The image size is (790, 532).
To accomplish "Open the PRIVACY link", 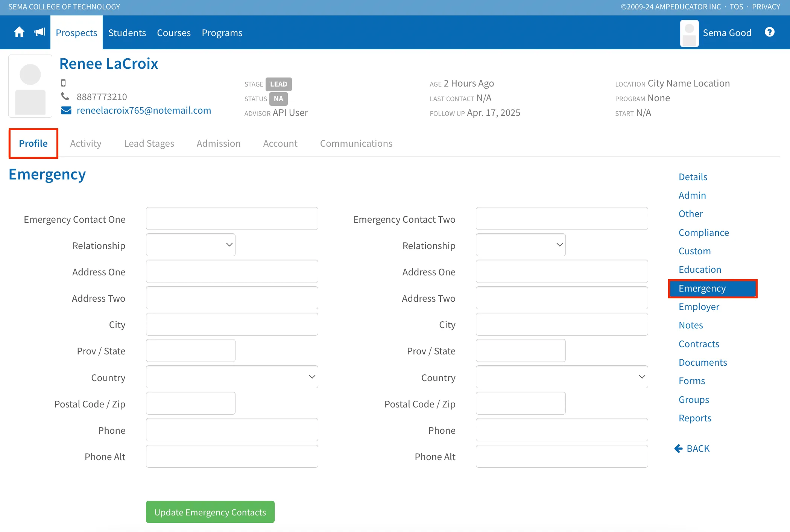I will (x=766, y=7).
